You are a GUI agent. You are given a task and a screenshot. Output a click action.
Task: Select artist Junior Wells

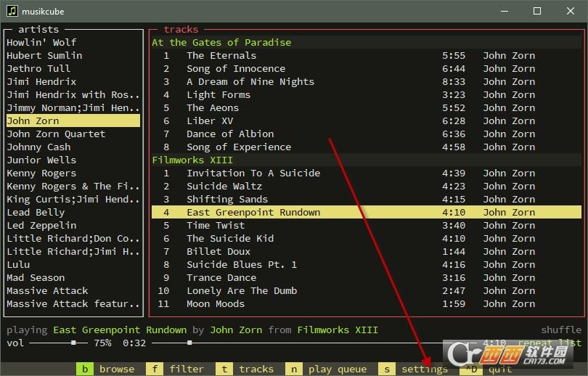[x=73, y=160]
